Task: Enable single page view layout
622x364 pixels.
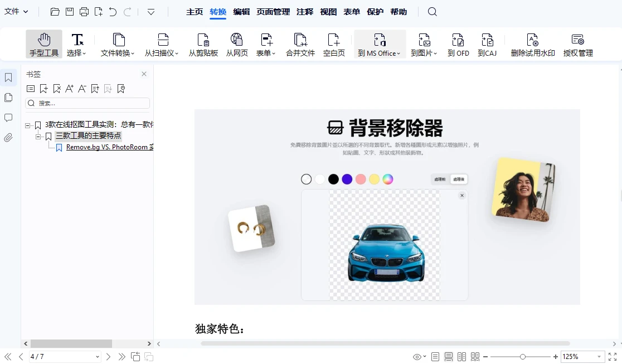Action: [435, 357]
